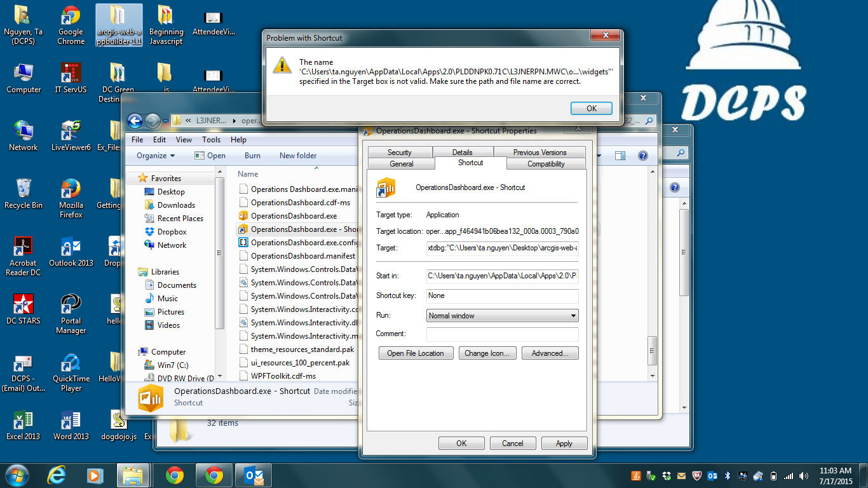This screenshot has width=868, height=488.
Task: Click the empty Comment field
Action: tap(503, 334)
